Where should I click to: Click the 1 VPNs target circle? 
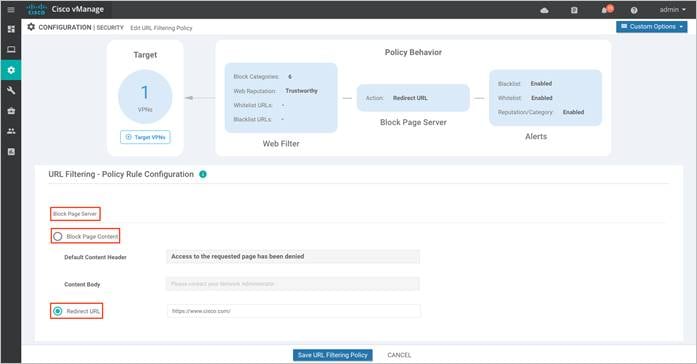pyautogui.click(x=145, y=96)
